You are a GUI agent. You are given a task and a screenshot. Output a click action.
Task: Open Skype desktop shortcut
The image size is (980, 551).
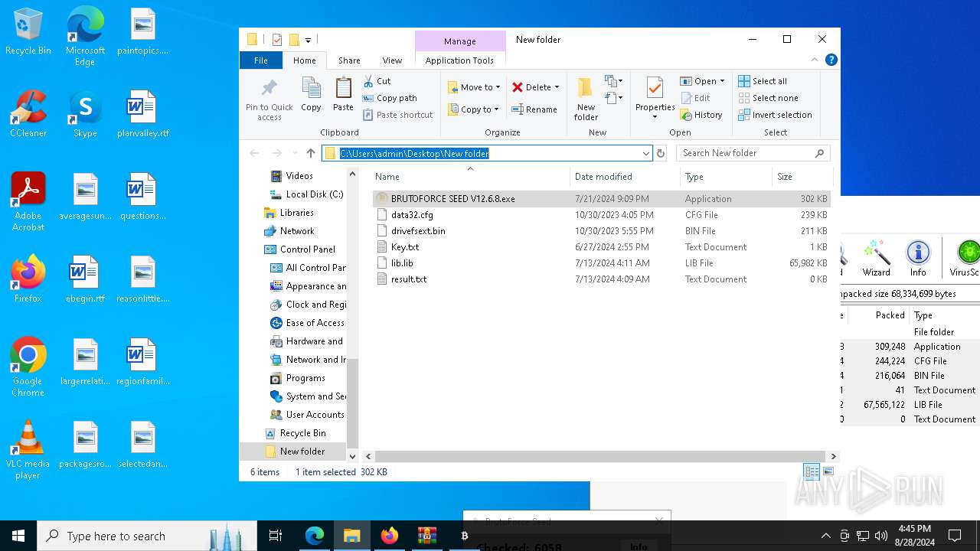click(x=85, y=115)
